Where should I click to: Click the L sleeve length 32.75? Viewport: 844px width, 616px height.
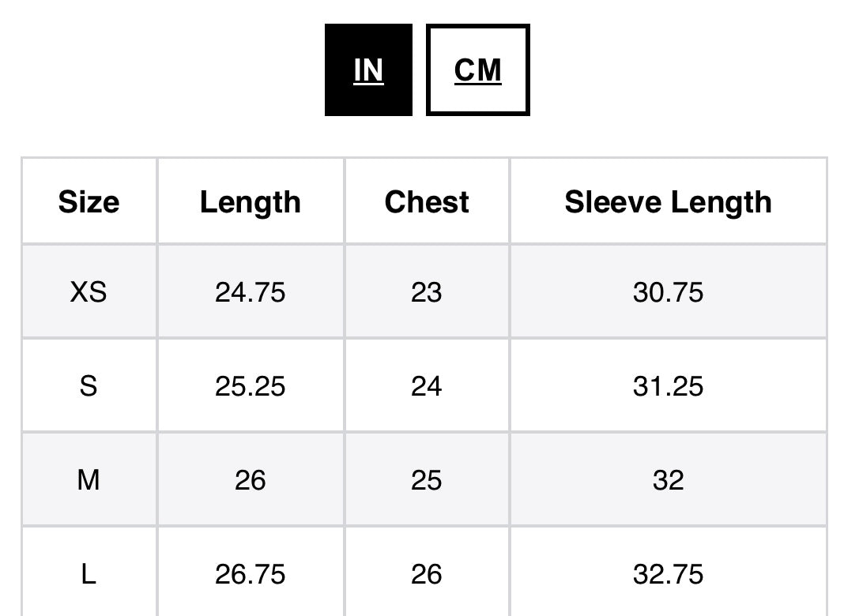[x=668, y=574]
